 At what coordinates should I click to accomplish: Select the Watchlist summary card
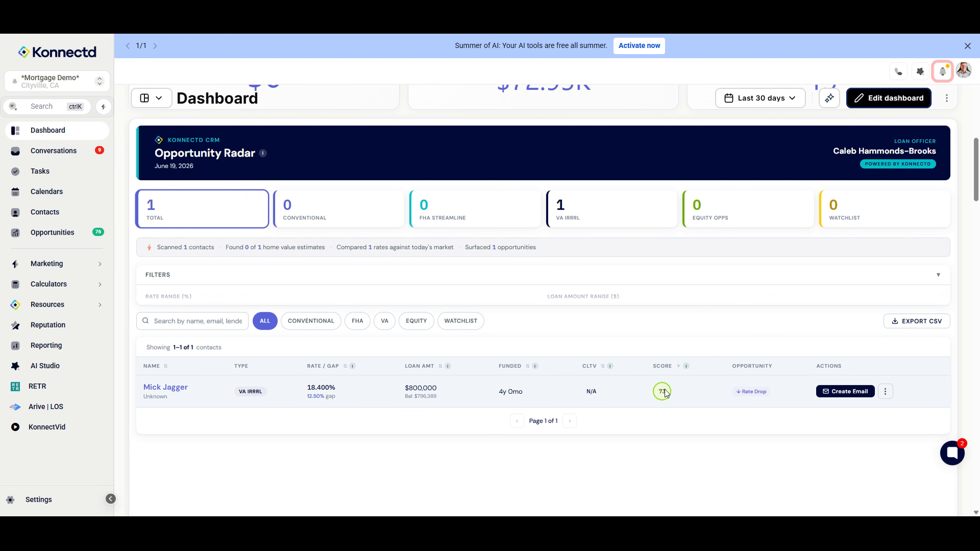pyautogui.click(x=885, y=209)
